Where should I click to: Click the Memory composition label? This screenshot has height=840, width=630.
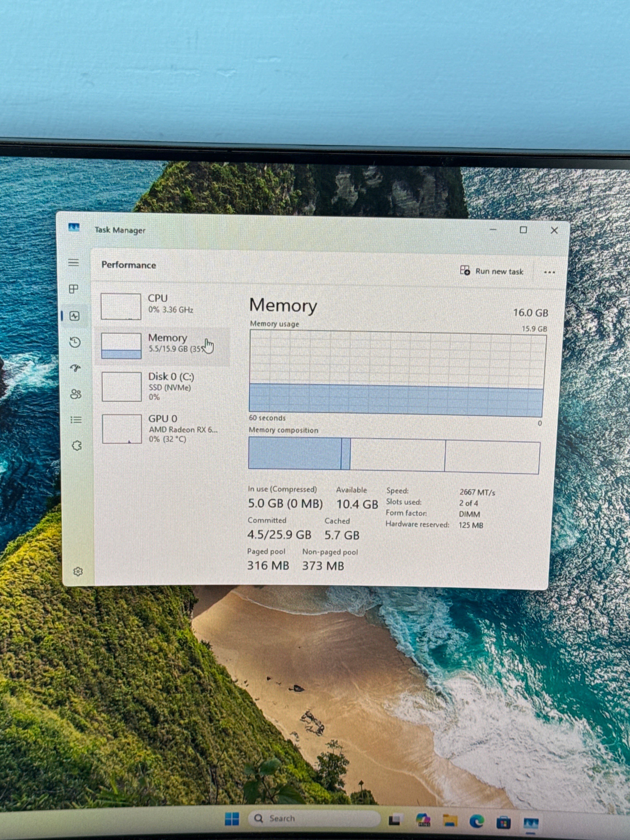(284, 430)
